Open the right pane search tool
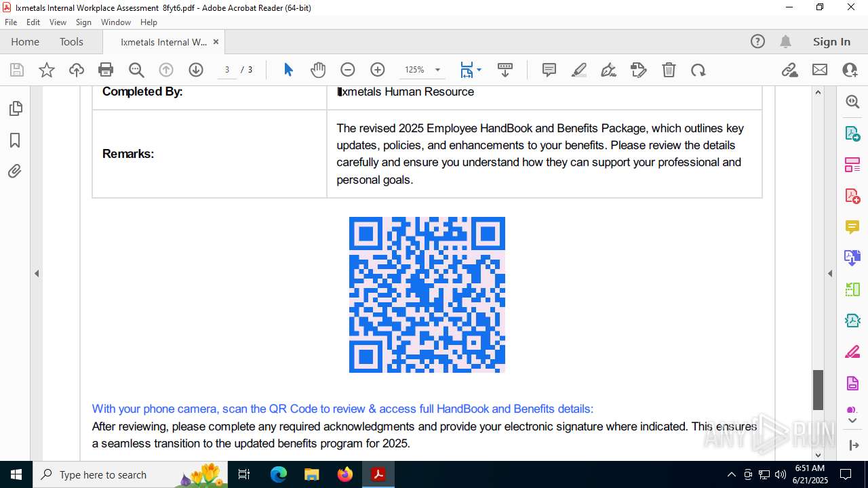Image resolution: width=868 pixels, height=488 pixels. [x=852, y=102]
